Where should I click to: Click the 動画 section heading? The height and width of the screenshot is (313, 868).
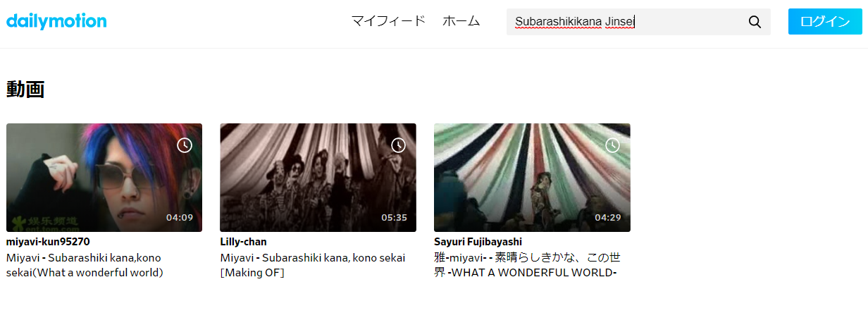(25, 90)
